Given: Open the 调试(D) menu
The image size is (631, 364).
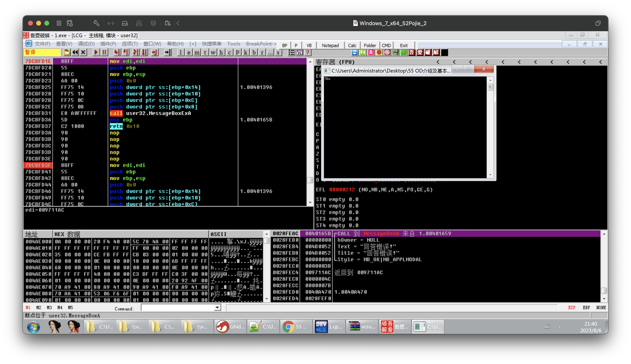Looking at the screenshot, I should (86, 44).
